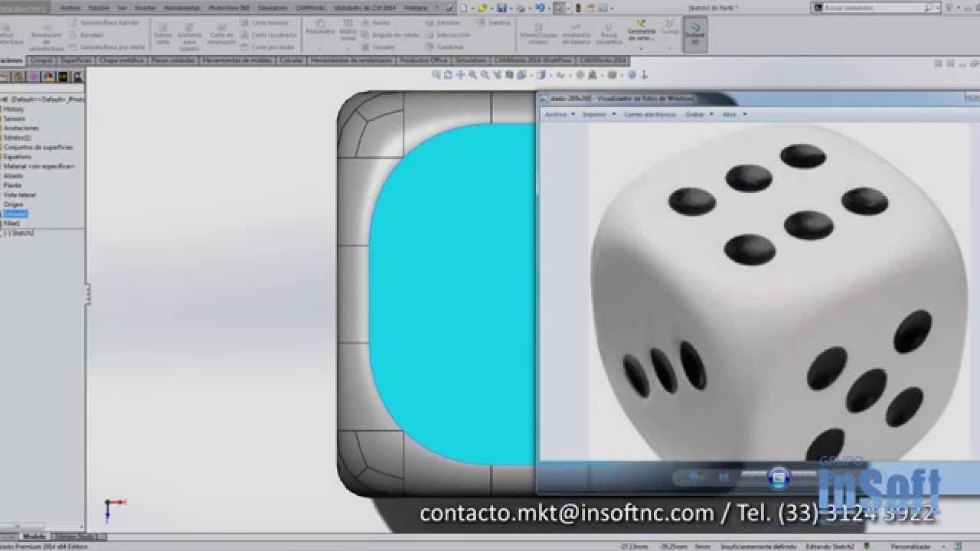
Task: Click Corte recubierto command
Action: pos(268,35)
